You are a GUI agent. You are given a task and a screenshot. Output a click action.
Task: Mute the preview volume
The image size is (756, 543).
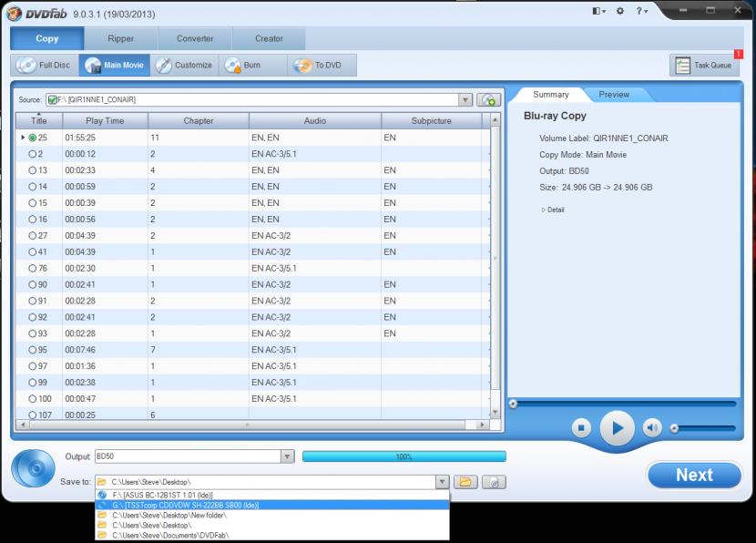pos(652,427)
